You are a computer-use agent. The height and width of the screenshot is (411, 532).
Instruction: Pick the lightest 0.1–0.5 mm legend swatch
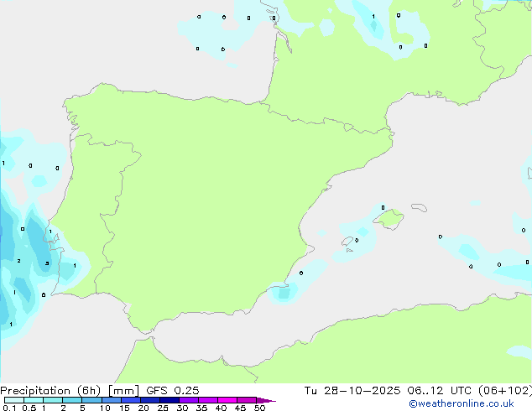(14, 400)
